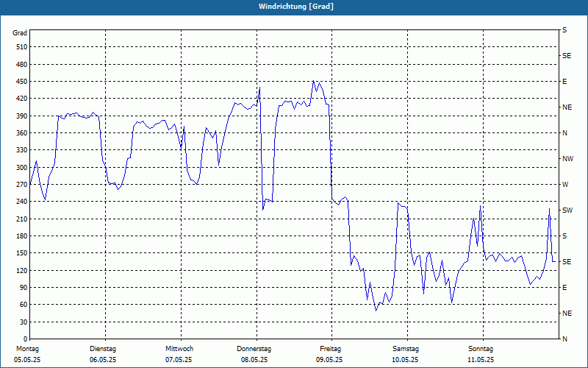Select the date 11.05.25

pyautogui.click(x=481, y=360)
